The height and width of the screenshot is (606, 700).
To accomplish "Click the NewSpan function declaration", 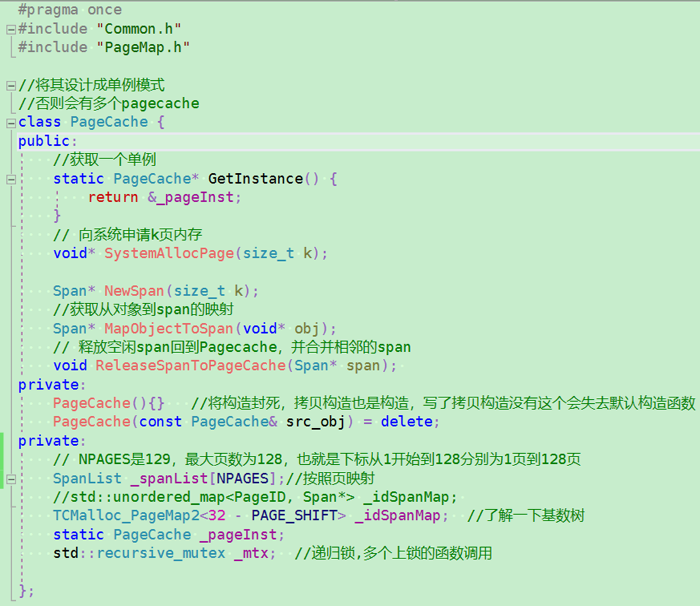I will (133, 291).
